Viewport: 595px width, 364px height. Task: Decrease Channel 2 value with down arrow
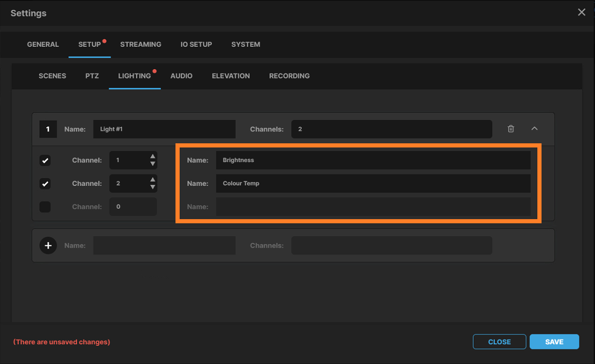(x=153, y=187)
